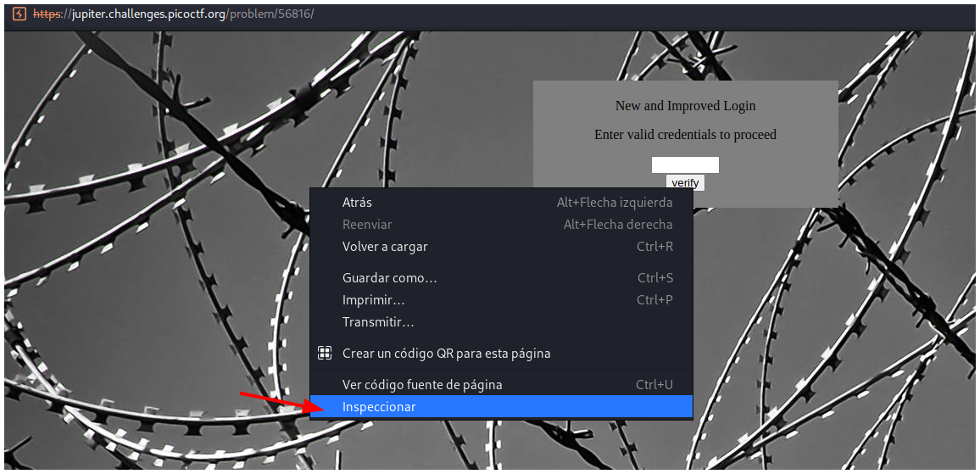Viewport: 980px width, 474px height.
Task: Choose the greyed-out Reenviar menu entry
Action: tap(367, 225)
